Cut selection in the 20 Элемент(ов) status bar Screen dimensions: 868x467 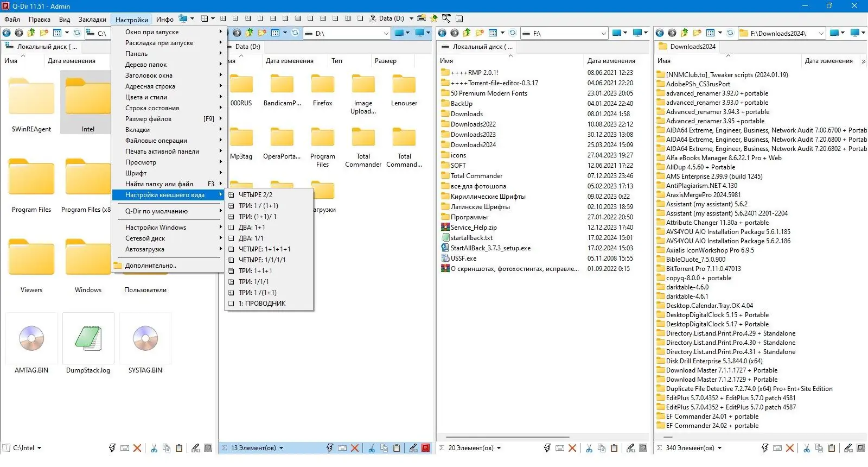pyautogui.click(x=589, y=448)
